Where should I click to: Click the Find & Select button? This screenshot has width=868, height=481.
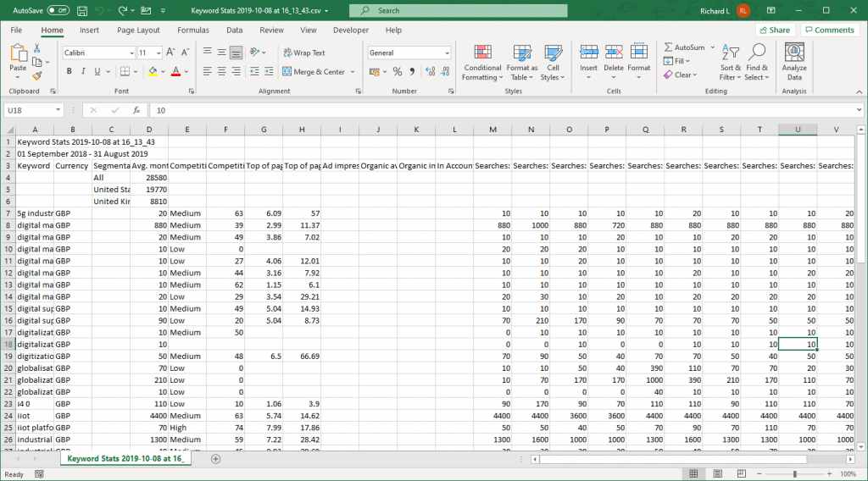[x=757, y=63]
